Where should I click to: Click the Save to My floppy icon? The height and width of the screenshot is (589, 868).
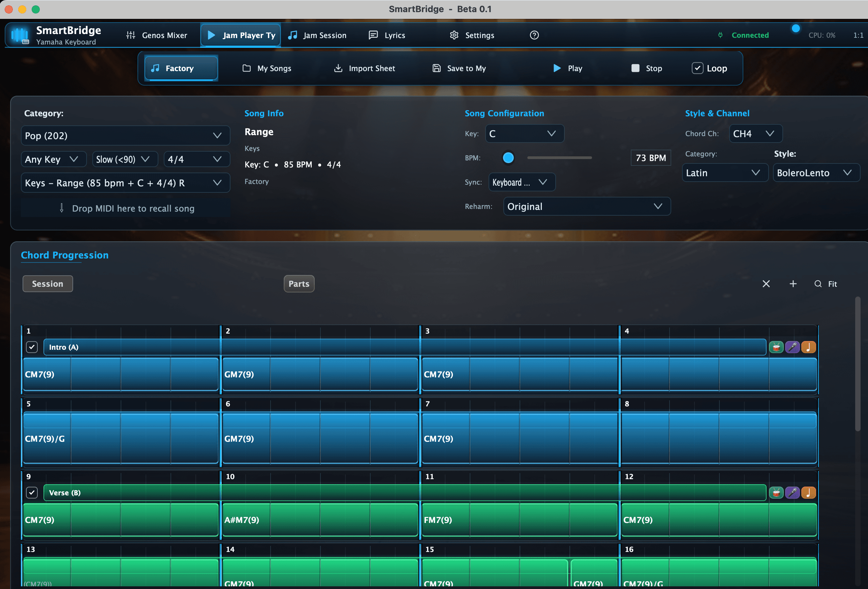[x=436, y=68]
